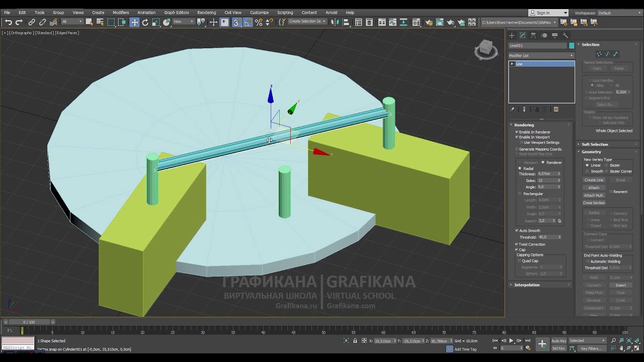644x362 pixels.
Task: Uncheck Enable In Renderer
Action: (x=517, y=132)
